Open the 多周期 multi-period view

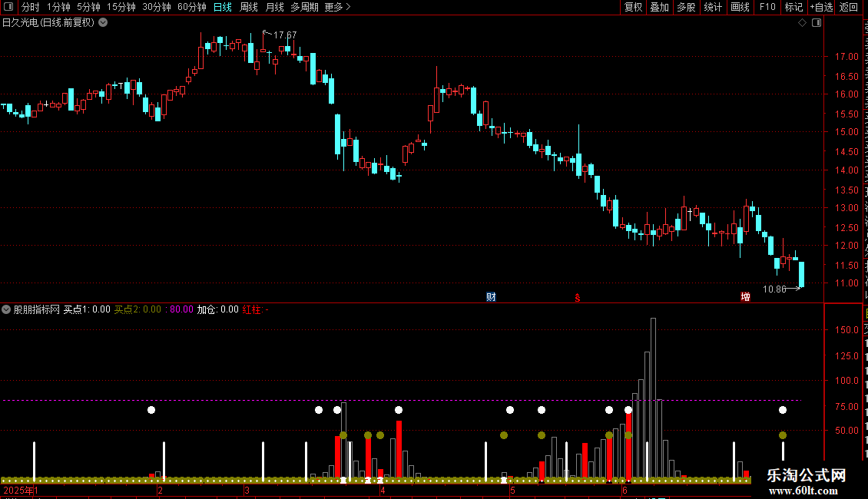click(x=304, y=7)
